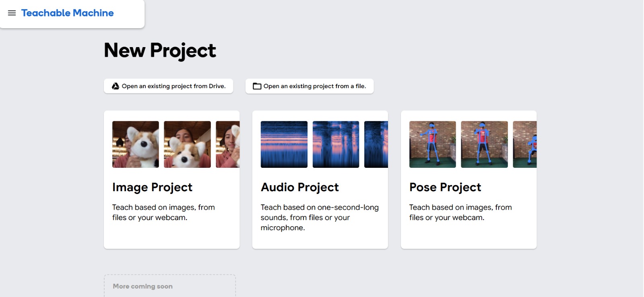Open the hamburger menu icon
The width and height of the screenshot is (644, 297).
pos(12,13)
